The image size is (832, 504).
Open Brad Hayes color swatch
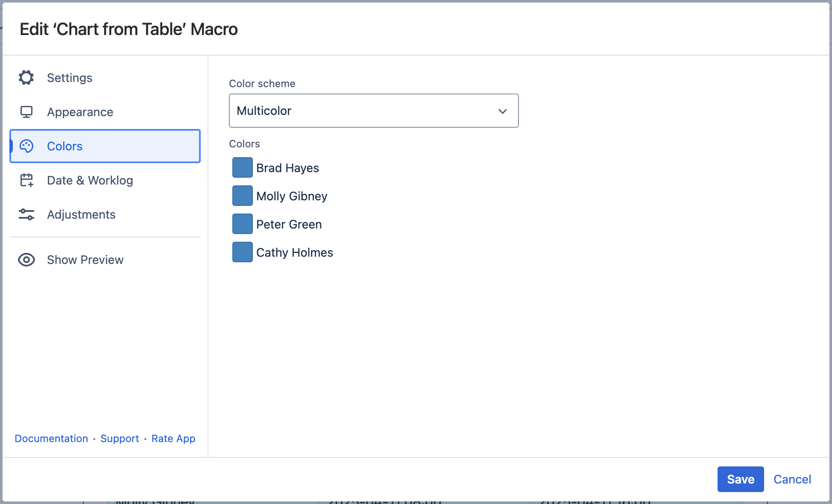(242, 167)
